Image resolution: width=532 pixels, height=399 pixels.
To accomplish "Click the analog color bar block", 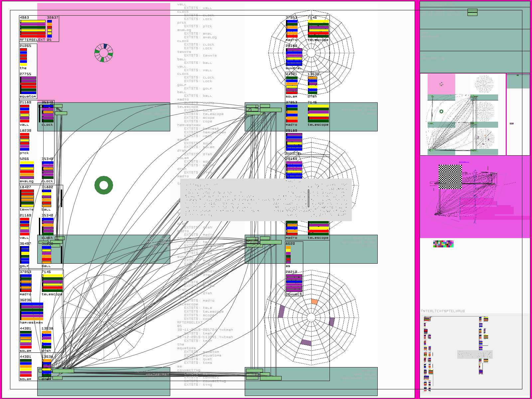I will pyautogui.click(x=27, y=170).
